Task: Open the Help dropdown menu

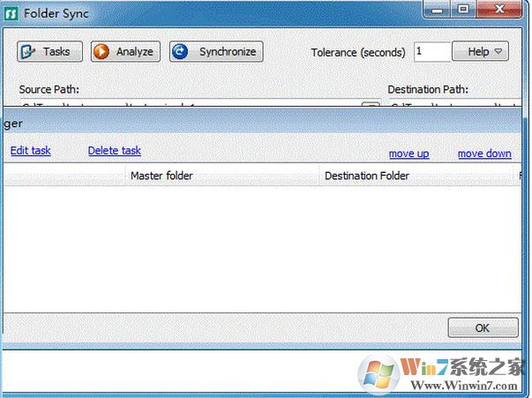Action: [481, 51]
